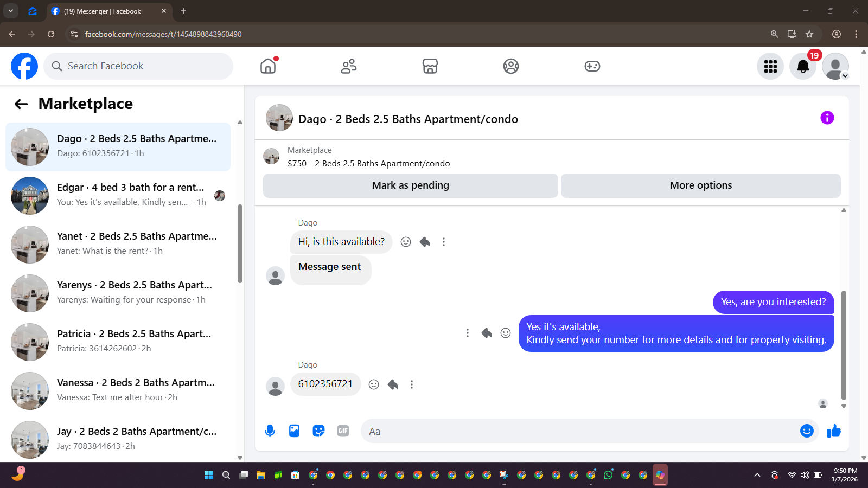Image resolution: width=868 pixels, height=488 pixels.
Task: Send a thumbs-up like
Action: click(x=834, y=431)
